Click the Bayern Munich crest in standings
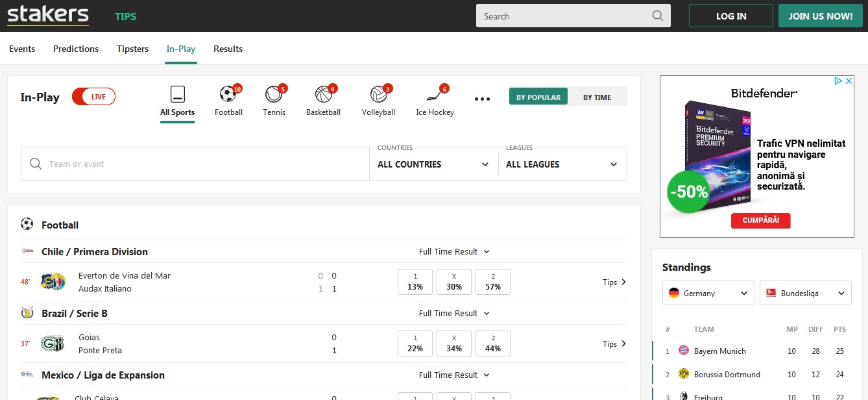 click(683, 351)
